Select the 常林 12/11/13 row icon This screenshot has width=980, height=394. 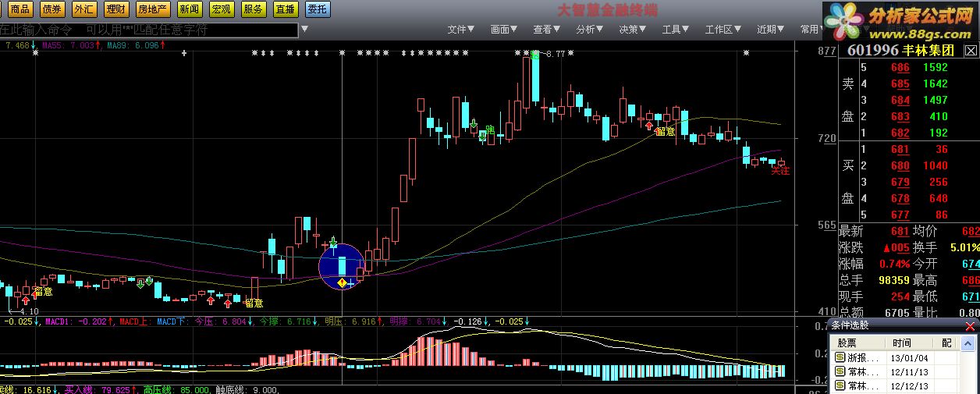(840, 371)
